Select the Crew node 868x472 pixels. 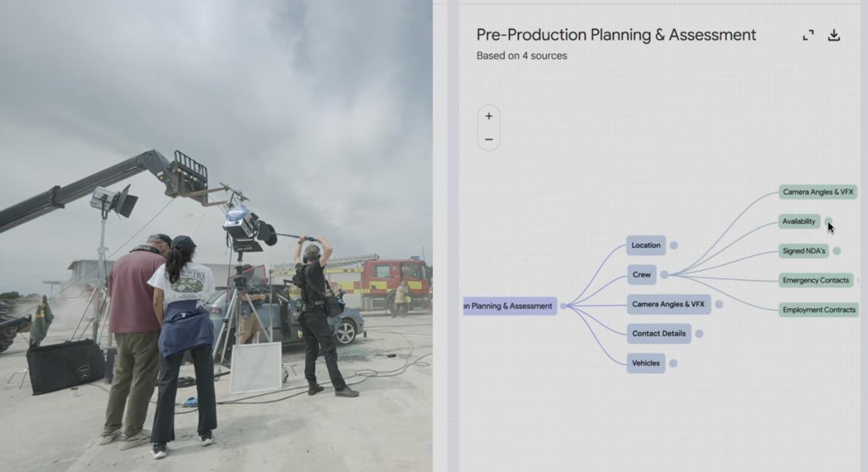coord(641,274)
